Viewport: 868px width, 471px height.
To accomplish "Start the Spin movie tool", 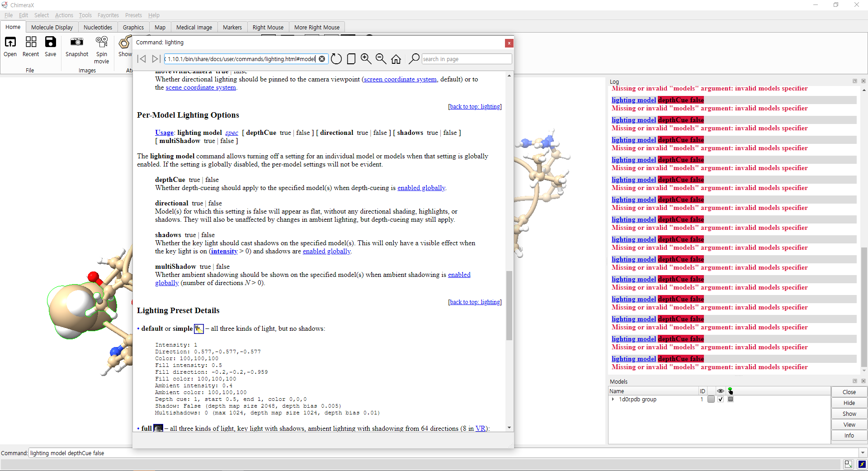I will (x=102, y=43).
